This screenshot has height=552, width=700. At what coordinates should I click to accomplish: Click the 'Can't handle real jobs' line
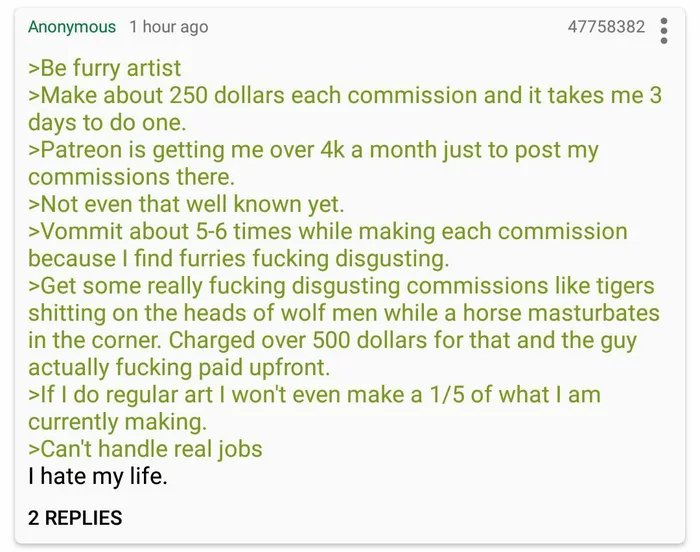[145, 449]
